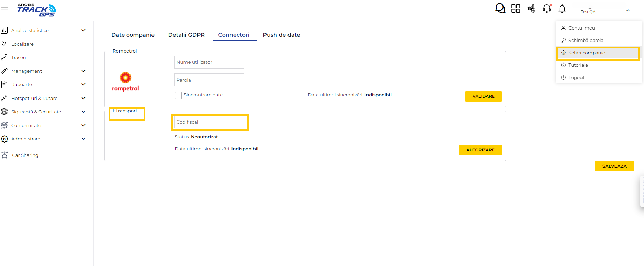Enable the Sincronizare date checkbox
The width and height of the screenshot is (644, 266).
click(178, 95)
